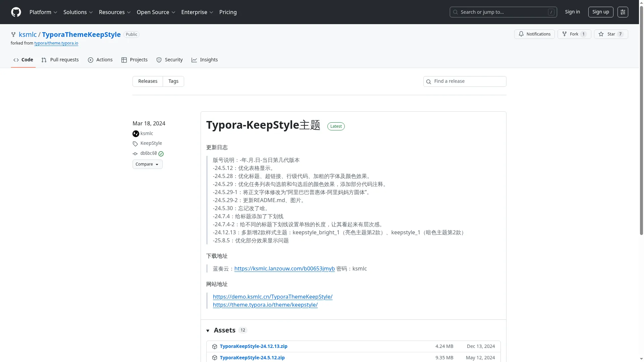Click ksmlc avatar in release sidebar
The image size is (644, 362).
[136, 134]
